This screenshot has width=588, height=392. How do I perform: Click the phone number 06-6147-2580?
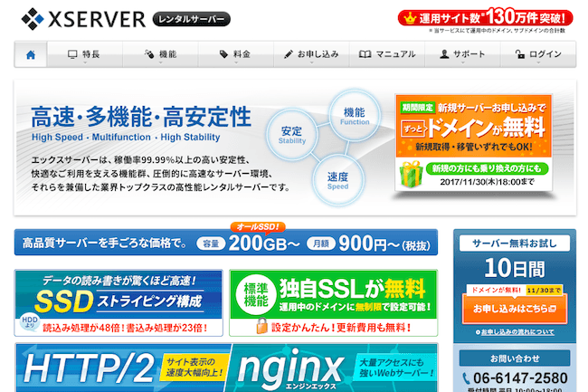click(x=520, y=378)
